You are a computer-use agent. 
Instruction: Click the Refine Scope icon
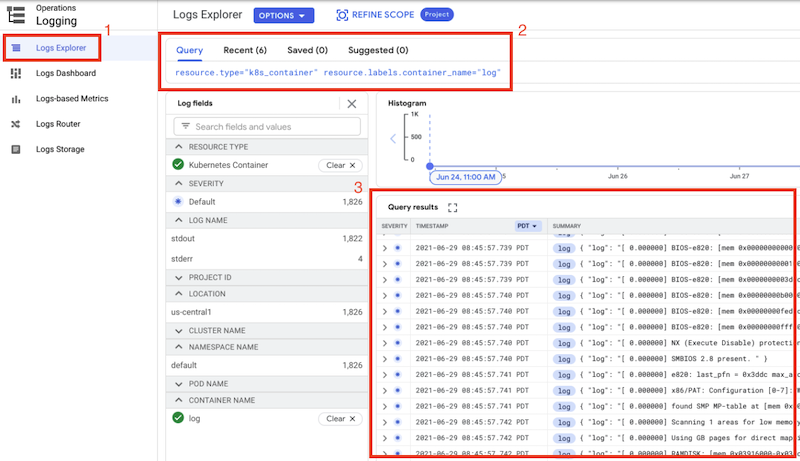[x=342, y=15]
